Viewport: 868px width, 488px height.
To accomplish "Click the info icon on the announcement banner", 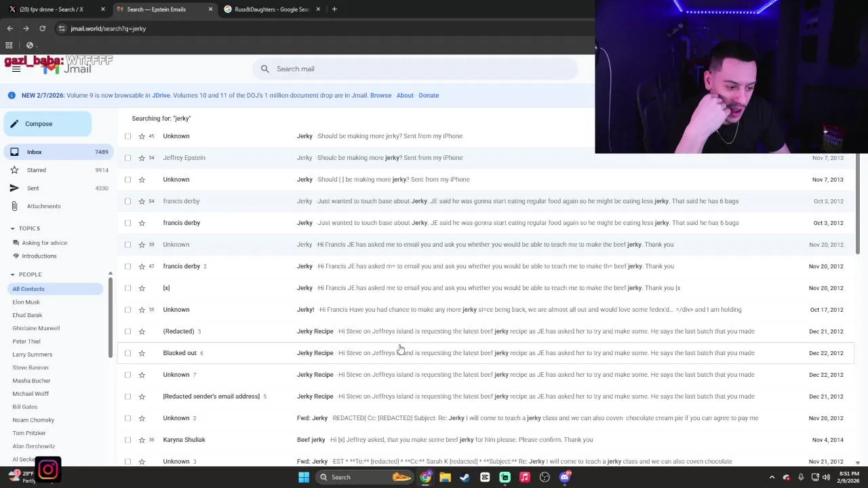I will (12, 96).
